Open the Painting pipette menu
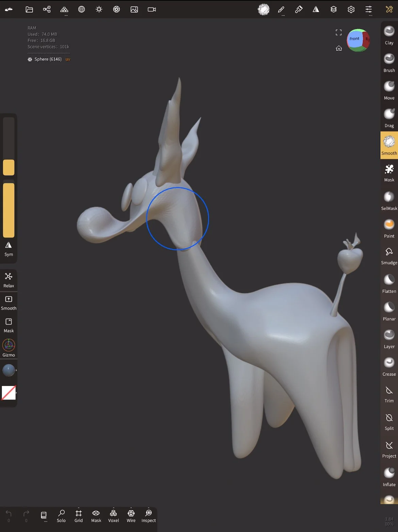The height and width of the screenshot is (532, 398). coord(299,10)
